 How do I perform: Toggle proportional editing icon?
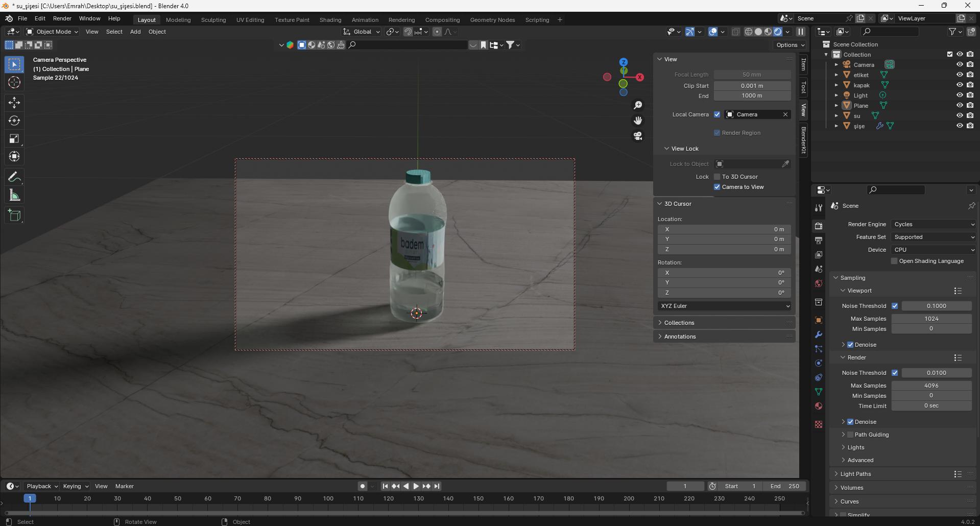(437, 32)
